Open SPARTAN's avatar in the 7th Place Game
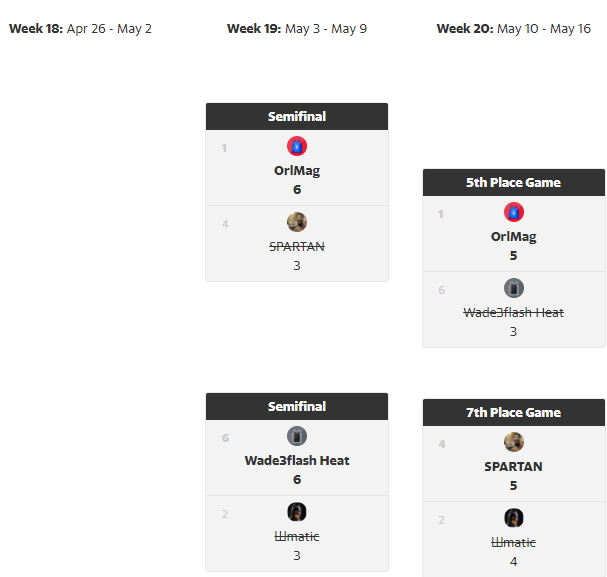 514,442
